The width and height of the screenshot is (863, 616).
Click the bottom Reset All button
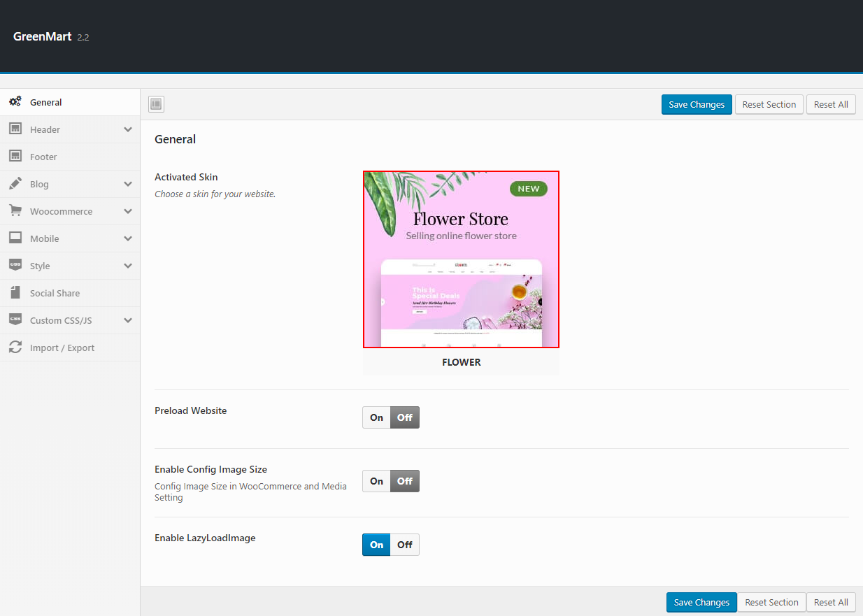(831, 602)
